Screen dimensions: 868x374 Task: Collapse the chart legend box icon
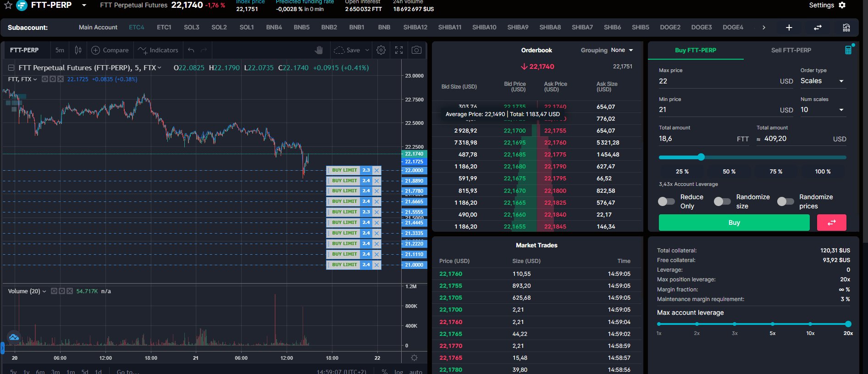pos(11,68)
